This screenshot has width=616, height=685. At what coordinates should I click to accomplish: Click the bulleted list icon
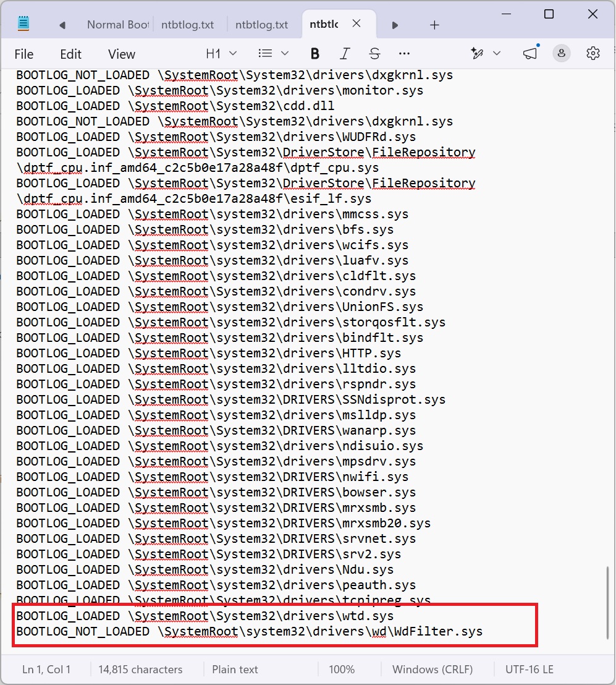point(265,53)
